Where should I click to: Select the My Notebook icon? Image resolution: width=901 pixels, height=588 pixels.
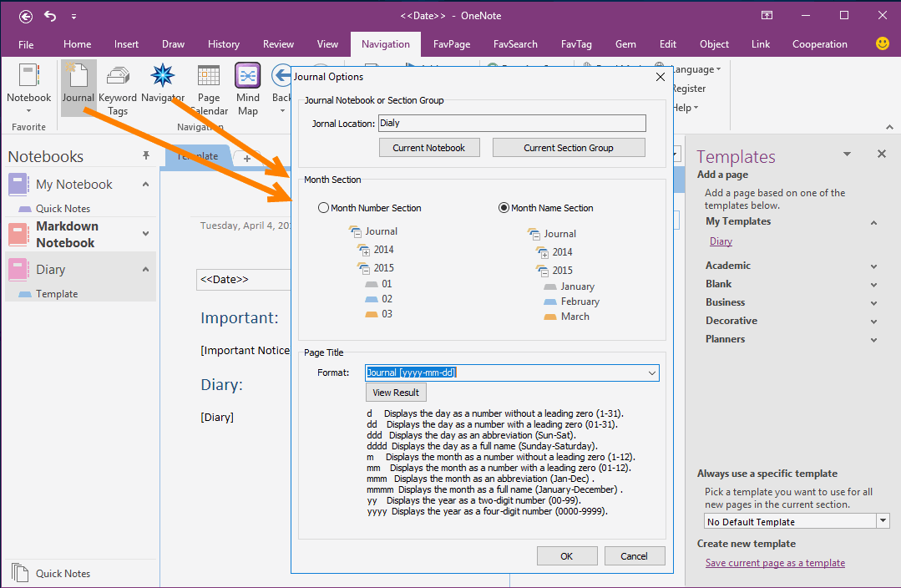pos(18,185)
